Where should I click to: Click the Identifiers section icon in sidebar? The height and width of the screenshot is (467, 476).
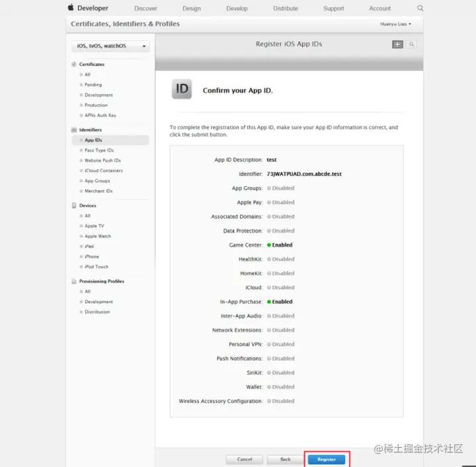[74, 129]
